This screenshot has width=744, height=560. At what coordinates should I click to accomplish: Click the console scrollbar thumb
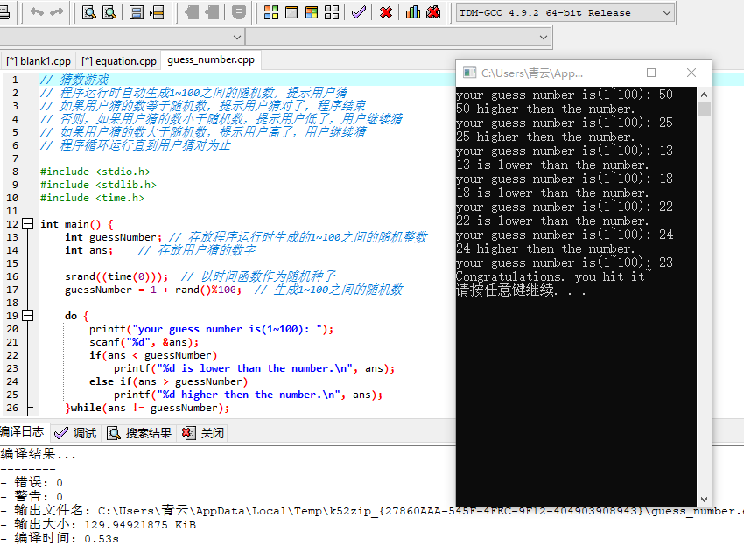[704, 109]
